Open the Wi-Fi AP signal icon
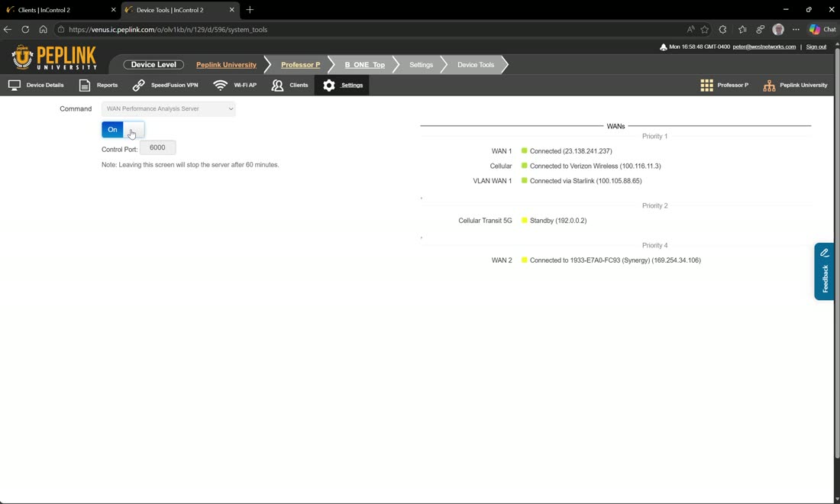Viewport: 840px width, 504px height. pos(220,86)
